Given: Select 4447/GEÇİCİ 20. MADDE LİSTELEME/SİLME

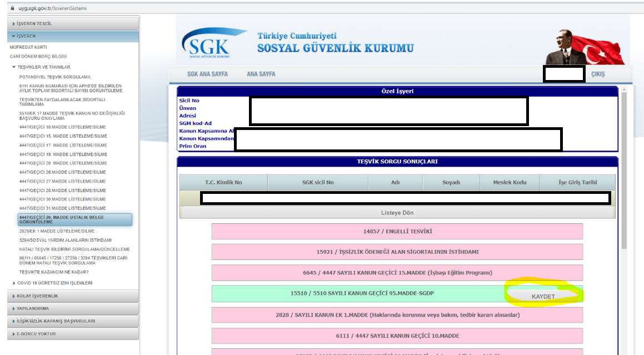Looking at the screenshot, I should click(x=63, y=163).
